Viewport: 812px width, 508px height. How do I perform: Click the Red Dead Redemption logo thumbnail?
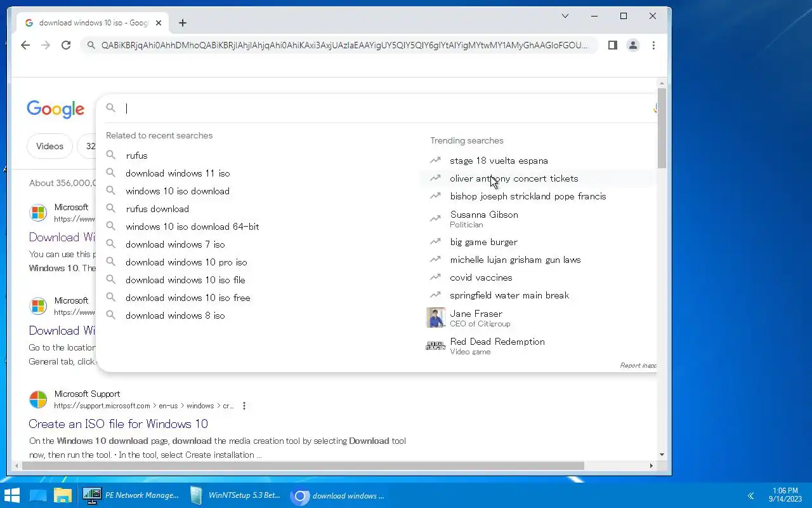[436, 346]
